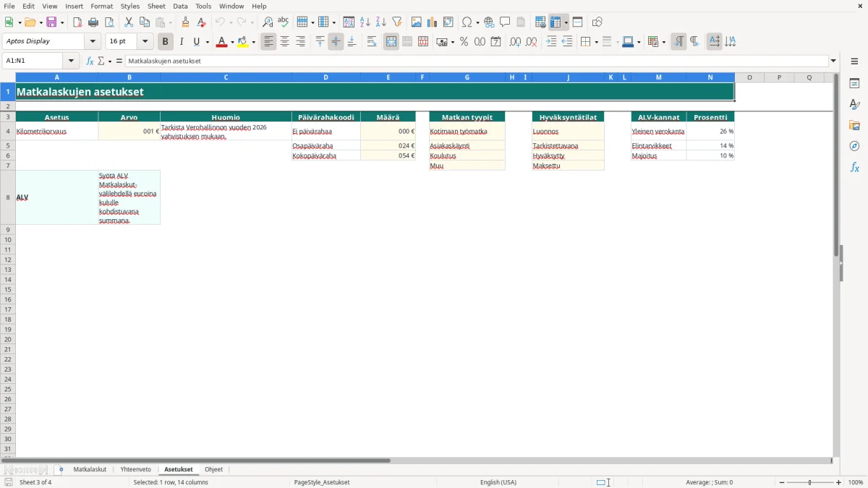Switch to the Yhteenveto sheet tab

(135, 469)
